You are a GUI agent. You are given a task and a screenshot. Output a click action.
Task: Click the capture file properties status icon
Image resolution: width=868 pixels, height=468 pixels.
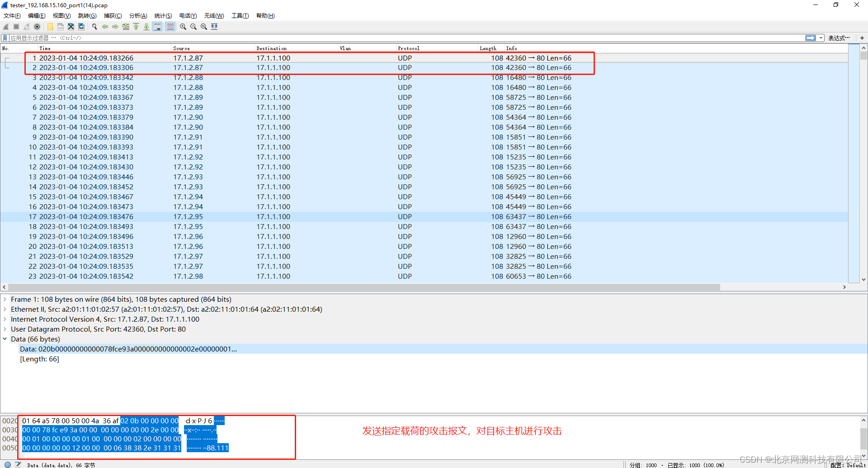click(18, 464)
